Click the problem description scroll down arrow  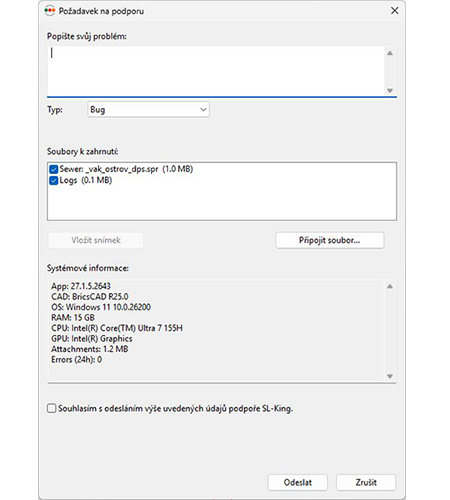pos(390,91)
